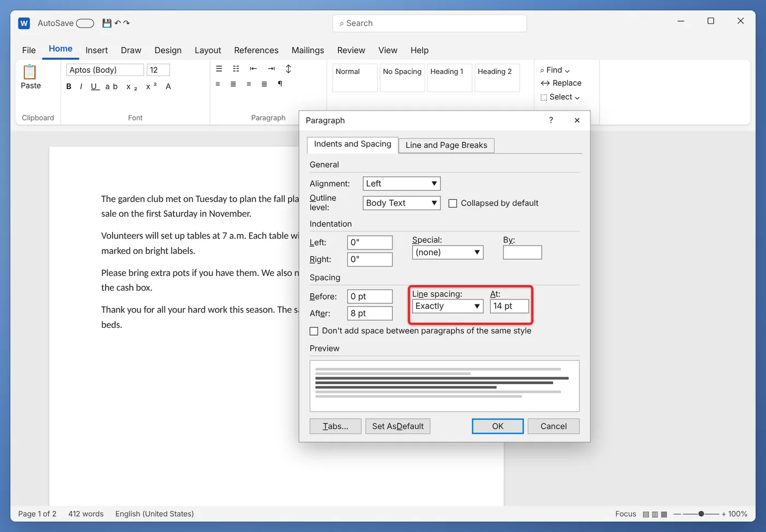
Task: Switch to the Line and Page Breaks tab
Action: pyautogui.click(x=446, y=145)
